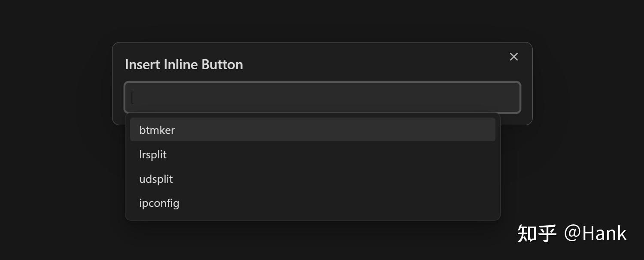Dismiss the modal with the X icon
Viewport: 644px width, 260px height.
(513, 57)
